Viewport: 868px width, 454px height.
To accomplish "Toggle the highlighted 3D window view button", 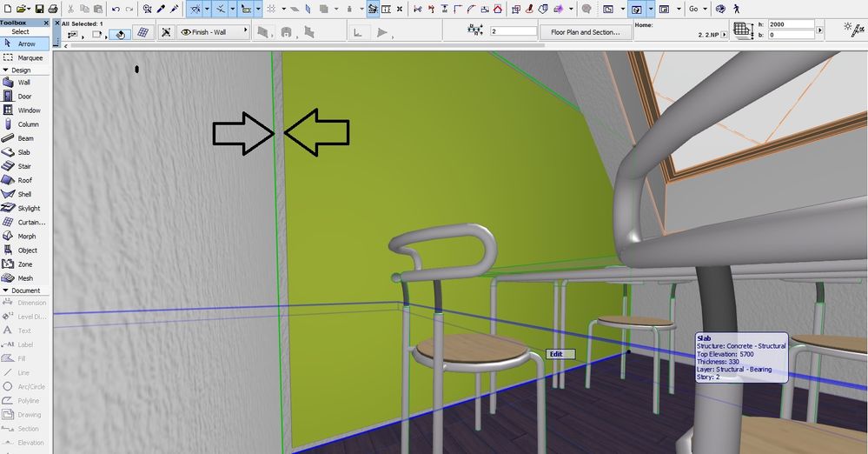I will point(637,9).
